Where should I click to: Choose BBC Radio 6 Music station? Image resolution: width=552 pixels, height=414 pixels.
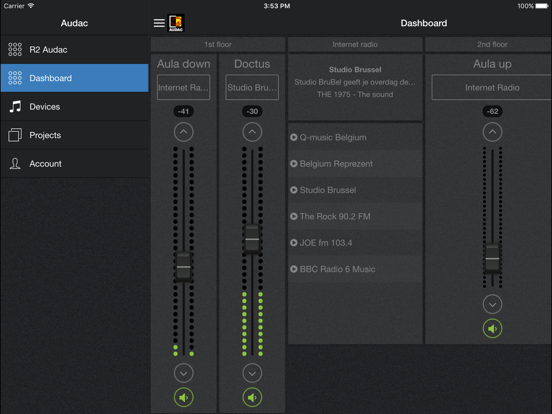coord(355,269)
